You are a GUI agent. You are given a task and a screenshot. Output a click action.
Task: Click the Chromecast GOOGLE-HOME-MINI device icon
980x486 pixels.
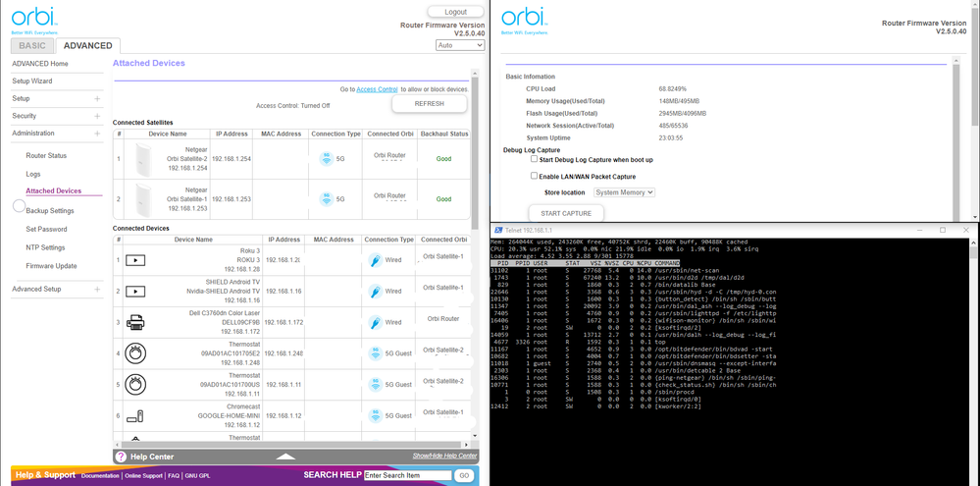point(135,415)
